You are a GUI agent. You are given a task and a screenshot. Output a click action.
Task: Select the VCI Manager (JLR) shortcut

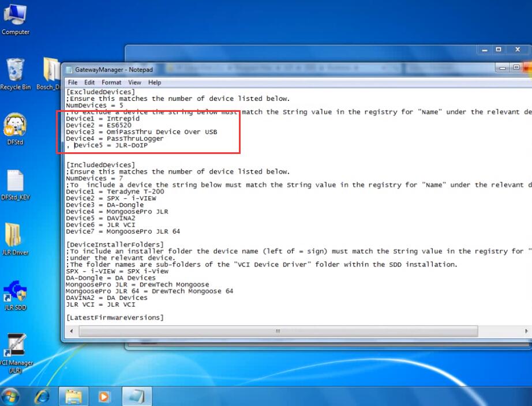click(x=16, y=354)
